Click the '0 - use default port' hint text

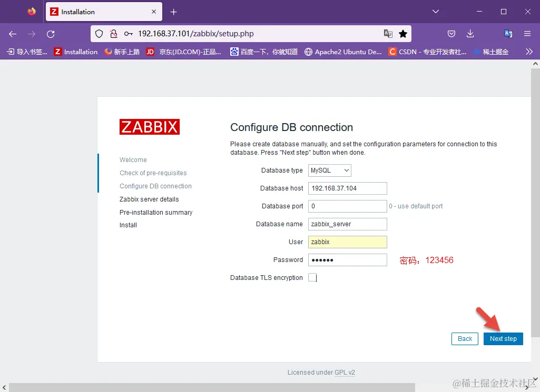[x=416, y=206]
